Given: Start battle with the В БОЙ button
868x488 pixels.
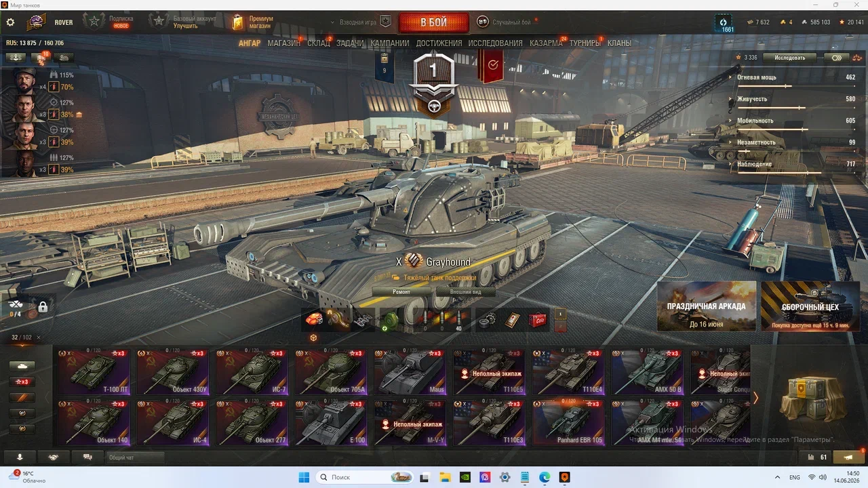Looking at the screenshot, I should (433, 22).
